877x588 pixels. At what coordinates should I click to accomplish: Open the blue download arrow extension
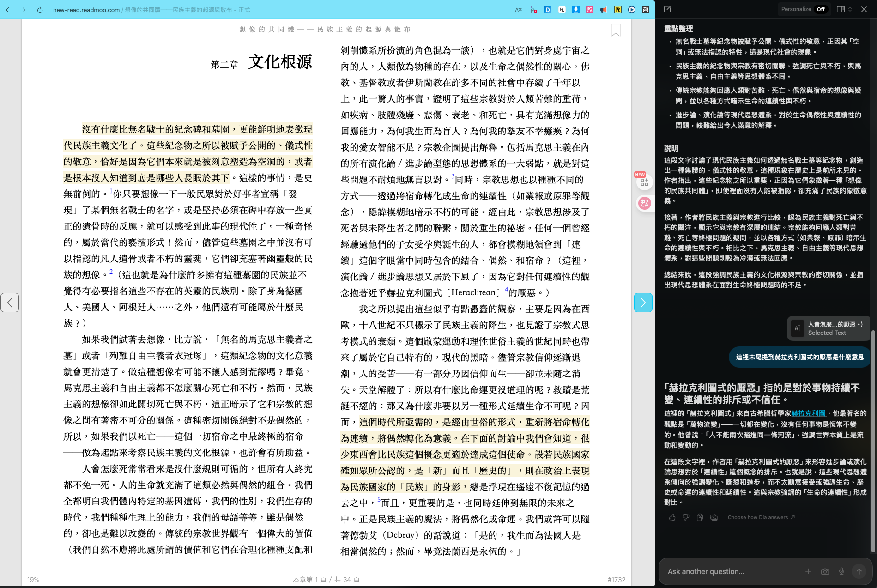(576, 10)
